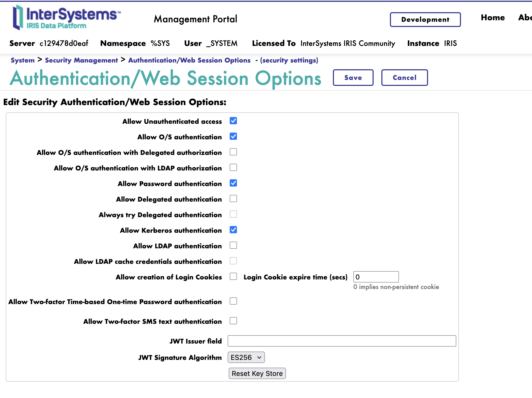This screenshot has height=398, width=532.
Task: Disable Allow Kerberos authentication
Action: [x=233, y=230]
